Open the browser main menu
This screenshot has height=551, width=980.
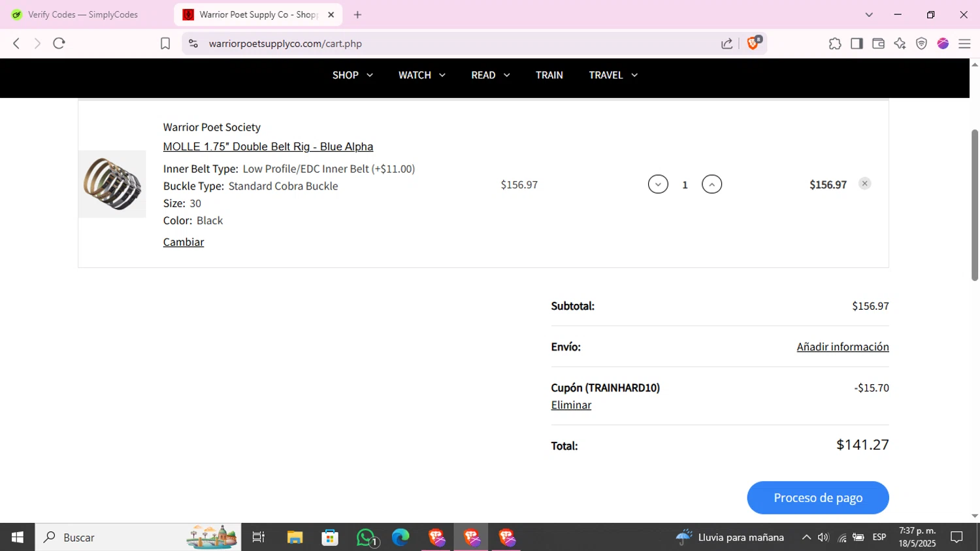tap(964, 43)
